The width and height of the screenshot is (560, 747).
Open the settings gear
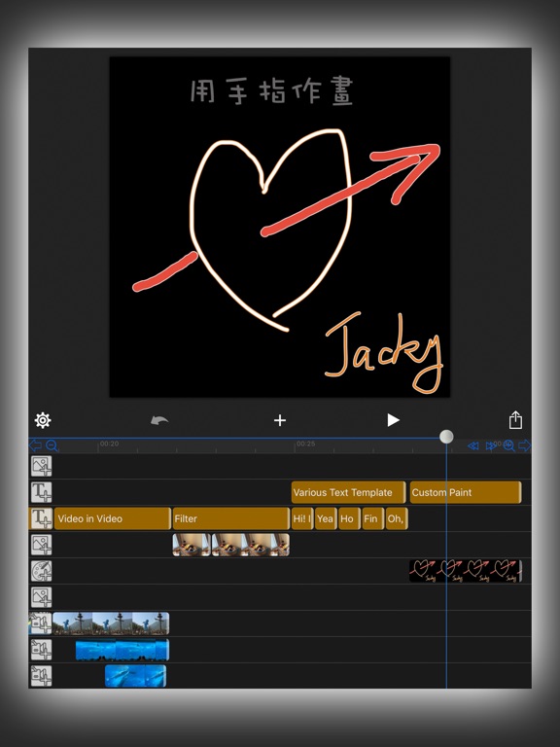coord(43,420)
